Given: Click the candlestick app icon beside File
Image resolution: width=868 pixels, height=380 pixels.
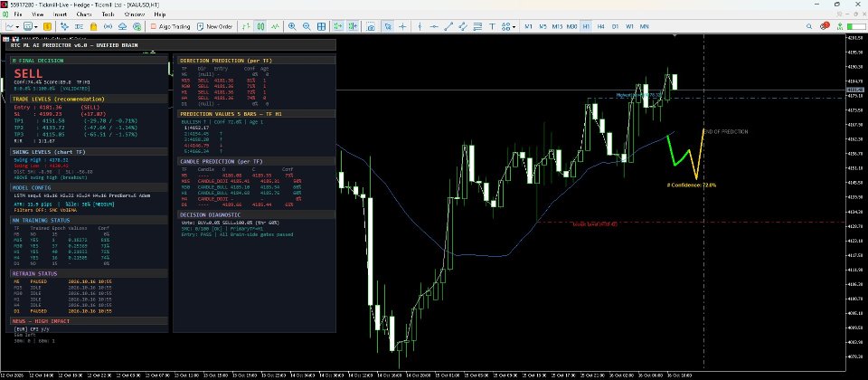Looking at the screenshot, I should coord(5,14).
